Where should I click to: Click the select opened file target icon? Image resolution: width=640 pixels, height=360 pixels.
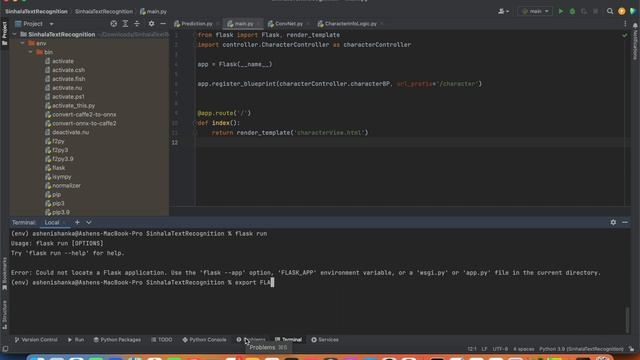113,24
